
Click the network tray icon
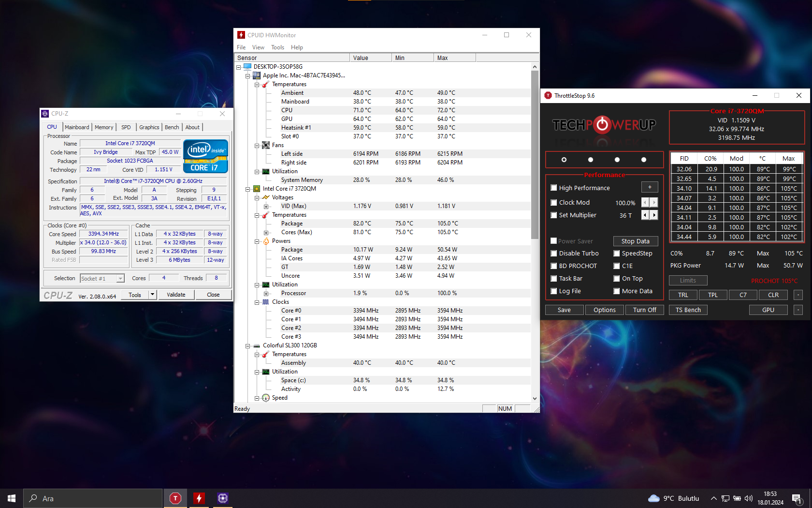[x=725, y=498]
